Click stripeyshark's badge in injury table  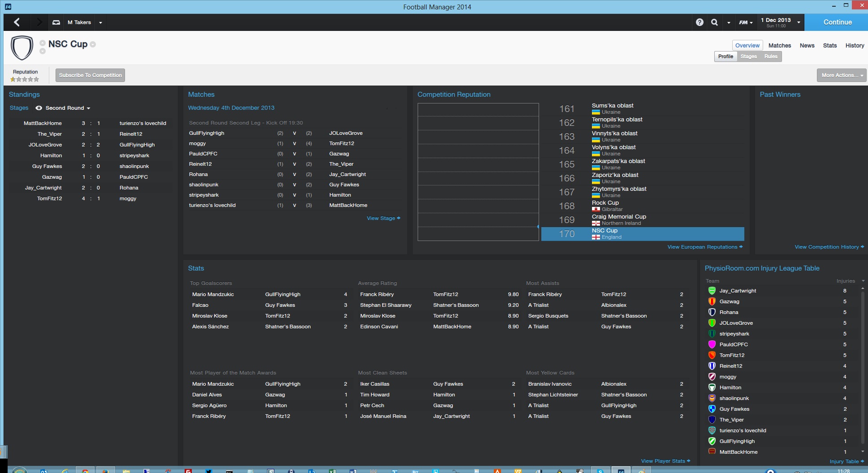[x=712, y=334]
